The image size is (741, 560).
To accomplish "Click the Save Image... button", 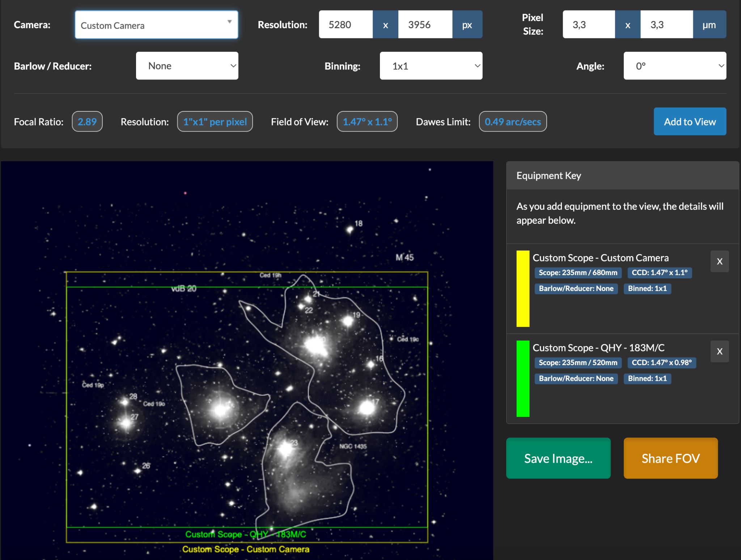I will [x=558, y=458].
